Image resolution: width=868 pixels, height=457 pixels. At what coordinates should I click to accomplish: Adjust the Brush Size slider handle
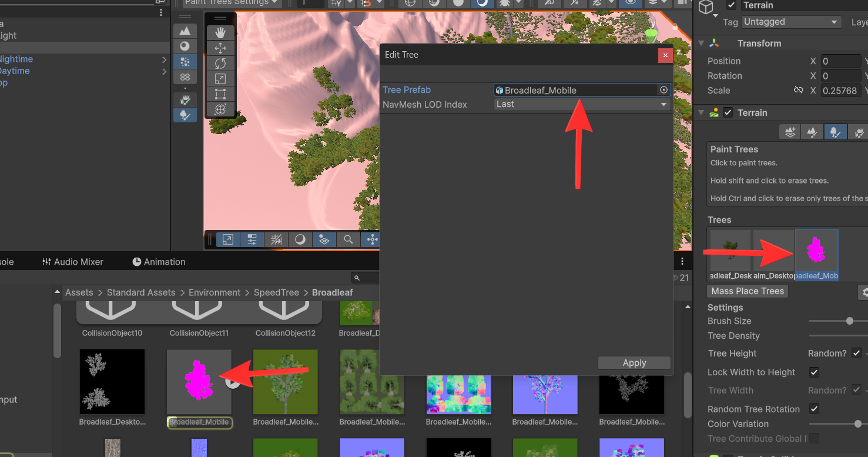849,321
